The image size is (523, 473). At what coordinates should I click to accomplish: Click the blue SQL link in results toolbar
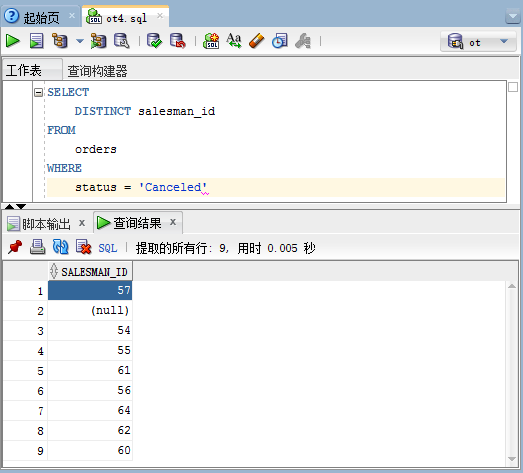(108, 248)
